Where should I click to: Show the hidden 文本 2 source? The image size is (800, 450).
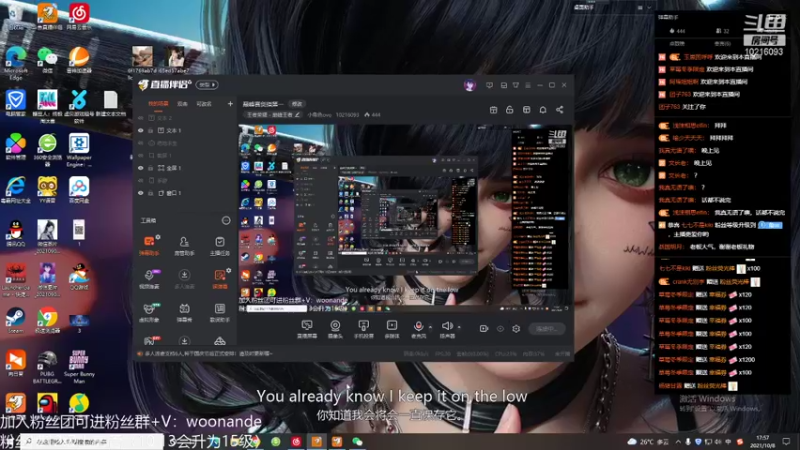141,118
